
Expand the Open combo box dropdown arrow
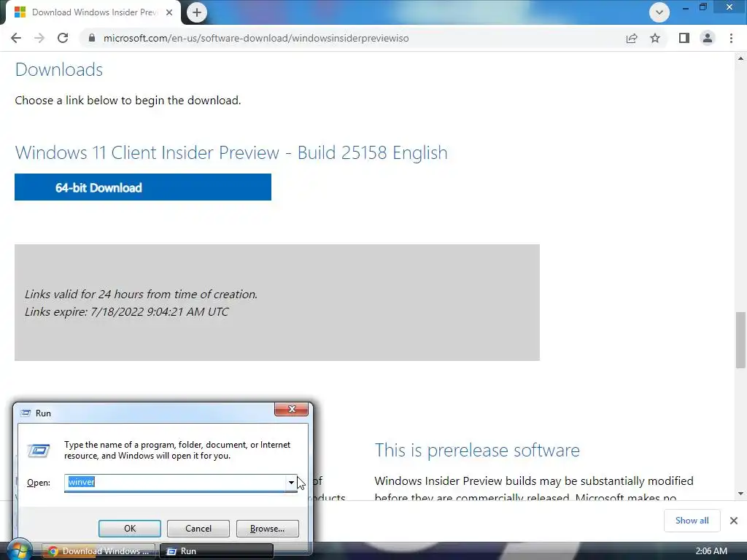pos(291,483)
